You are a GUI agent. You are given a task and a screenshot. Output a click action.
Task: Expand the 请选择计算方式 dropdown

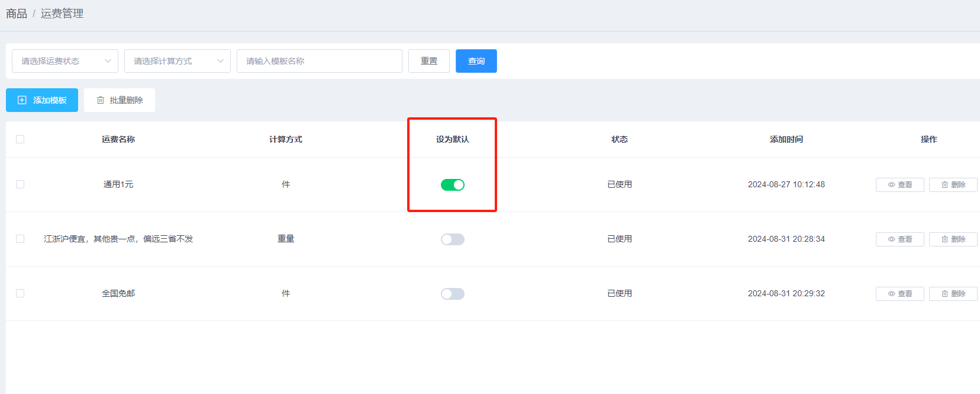[x=178, y=61]
